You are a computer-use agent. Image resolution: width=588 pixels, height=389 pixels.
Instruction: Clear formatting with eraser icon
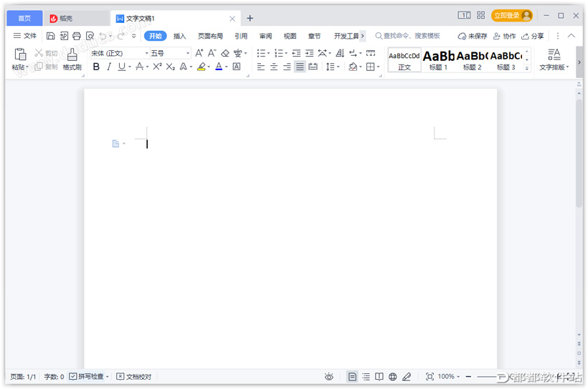(225, 53)
